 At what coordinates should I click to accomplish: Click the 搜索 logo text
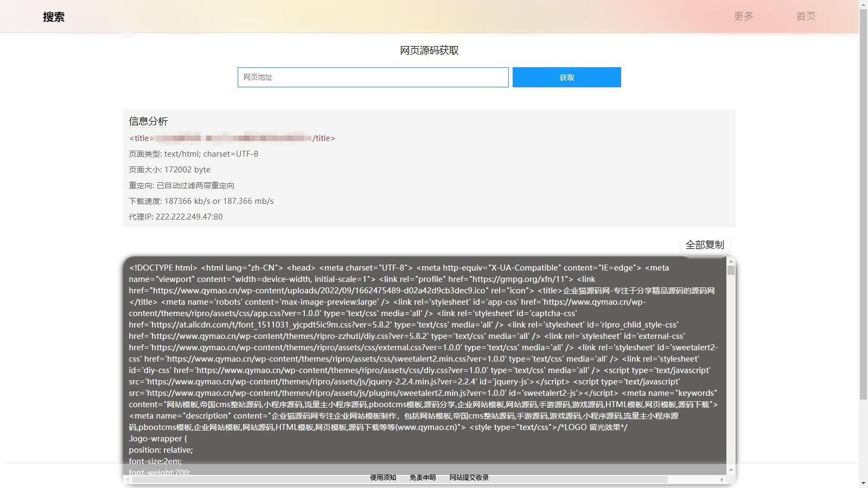(54, 17)
